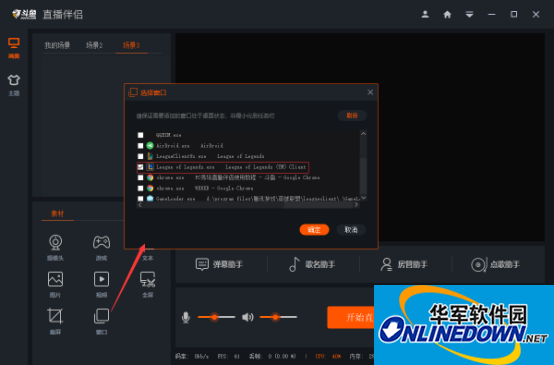Open the 画面 panel in left sidebar
Viewport: 554px width, 365px height.
click(14, 48)
